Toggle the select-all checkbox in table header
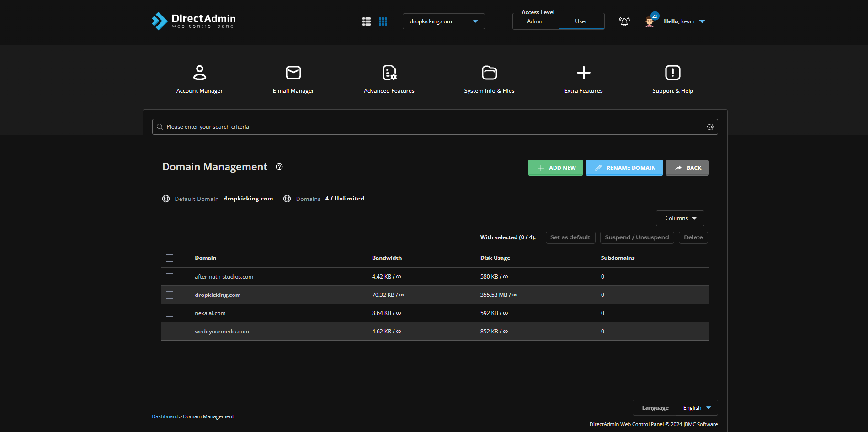The height and width of the screenshot is (432, 868). (170, 258)
